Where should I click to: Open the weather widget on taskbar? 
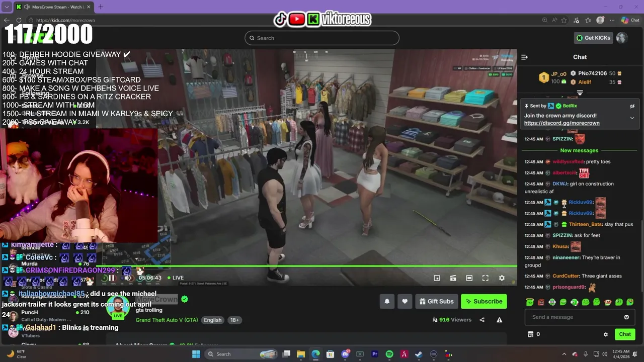(16, 354)
